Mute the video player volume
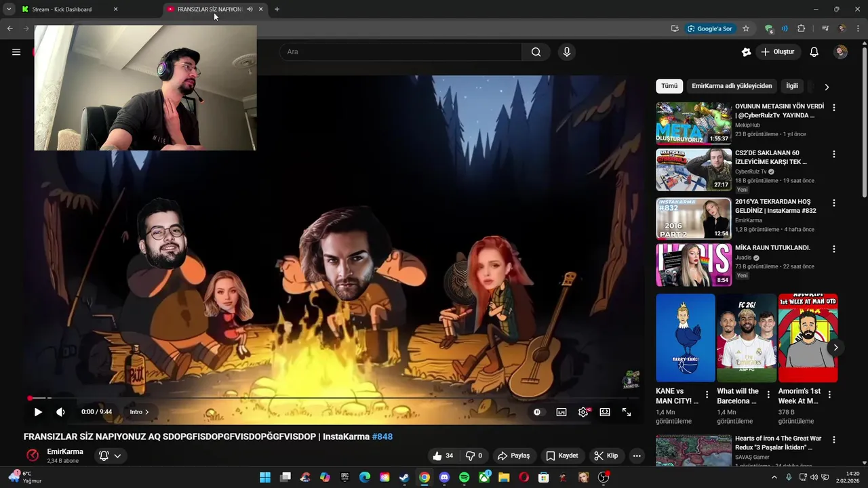The image size is (868, 488). click(x=60, y=411)
